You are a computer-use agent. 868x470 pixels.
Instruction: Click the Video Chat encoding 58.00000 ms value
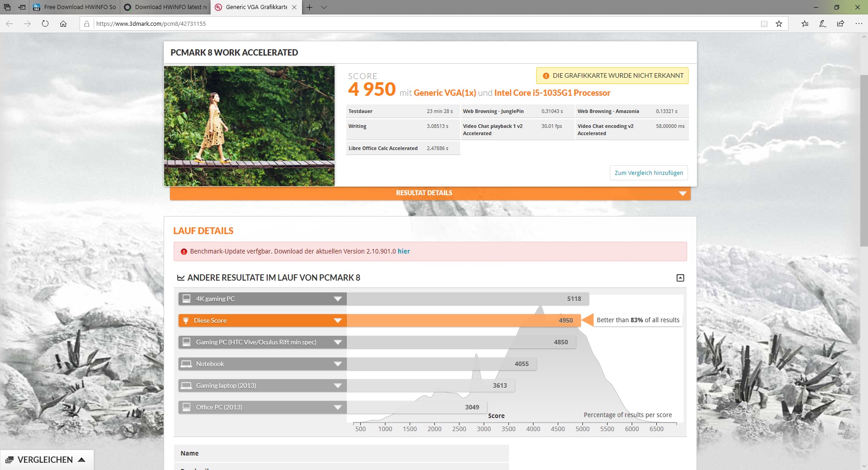coord(670,127)
